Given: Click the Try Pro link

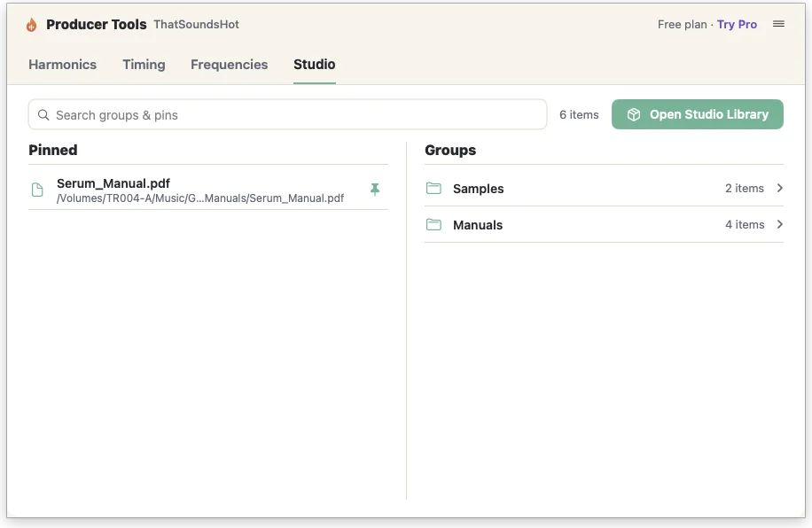Looking at the screenshot, I should (x=737, y=24).
